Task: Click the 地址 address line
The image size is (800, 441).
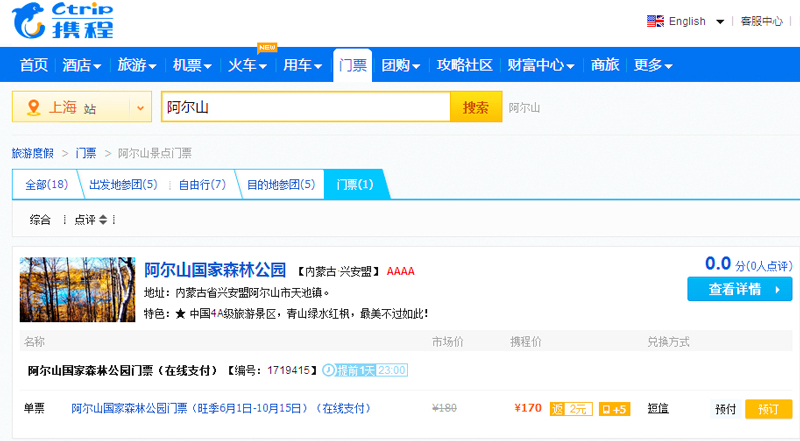Action: tap(236, 293)
